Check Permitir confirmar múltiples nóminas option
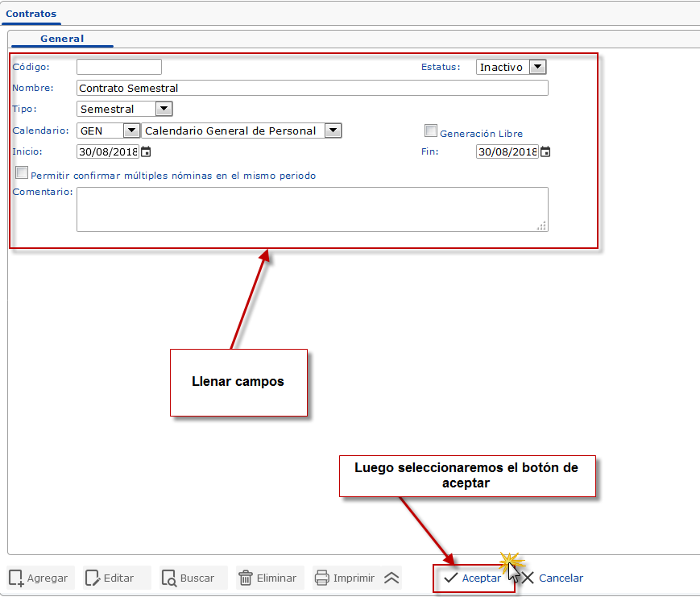Viewport: 700px width, 597px height. coord(22,172)
